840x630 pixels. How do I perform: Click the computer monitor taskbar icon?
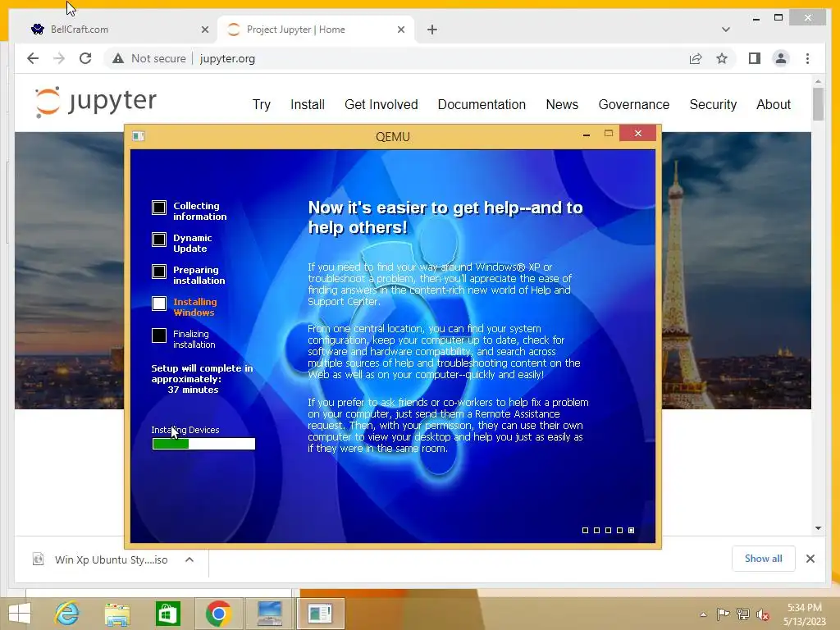[269, 614]
